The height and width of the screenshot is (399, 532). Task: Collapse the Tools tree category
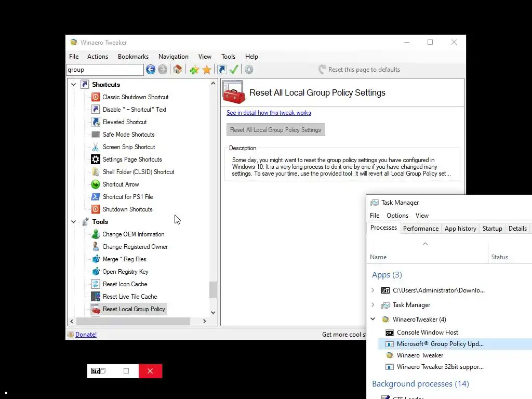(x=74, y=221)
